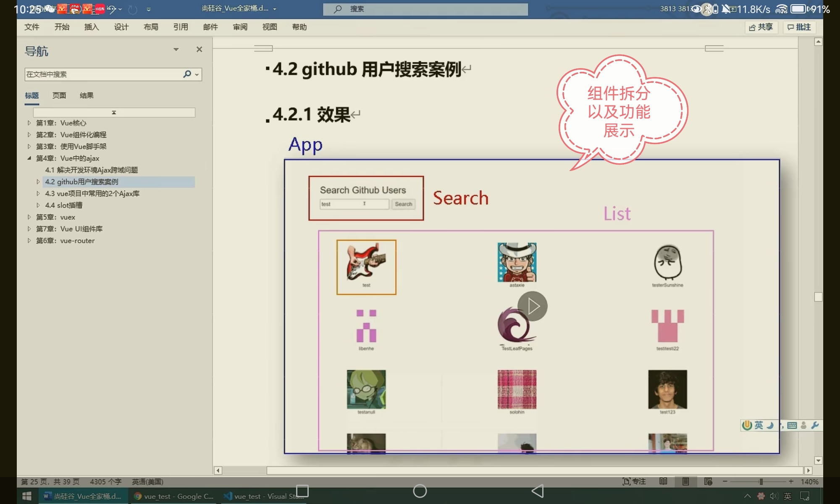The height and width of the screenshot is (504, 840).
Task: Click the 共享 share button
Action: coord(761,27)
